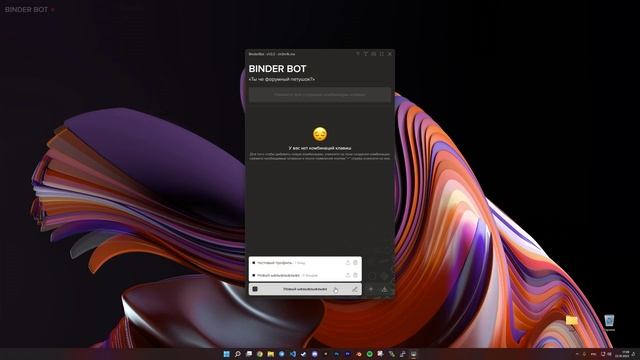Select the first profile row in profile list
The image size is (640, 360).
point(305,263)
